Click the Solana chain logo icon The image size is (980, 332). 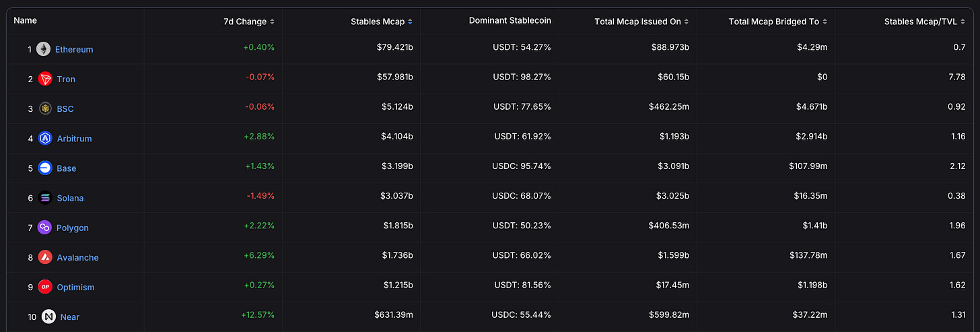pyautogui.click(x=45, y=198)
